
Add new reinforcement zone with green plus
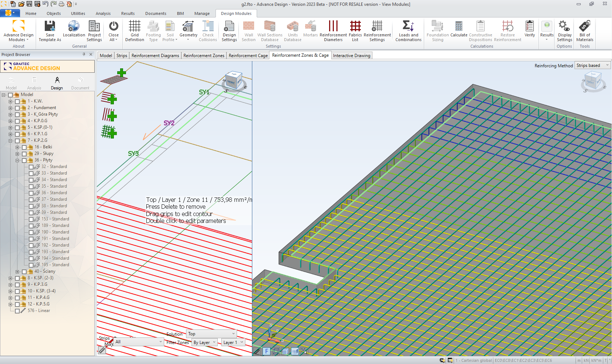[114, 76]
